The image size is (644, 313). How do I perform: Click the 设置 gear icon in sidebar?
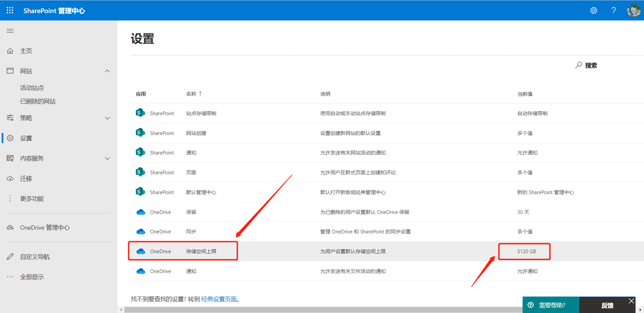coord(10,138)
